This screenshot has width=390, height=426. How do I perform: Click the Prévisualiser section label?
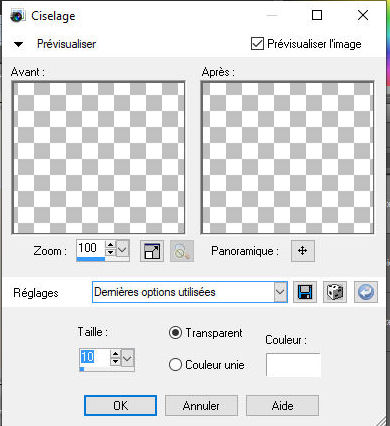pyautogui.click(x=66, y=44)
